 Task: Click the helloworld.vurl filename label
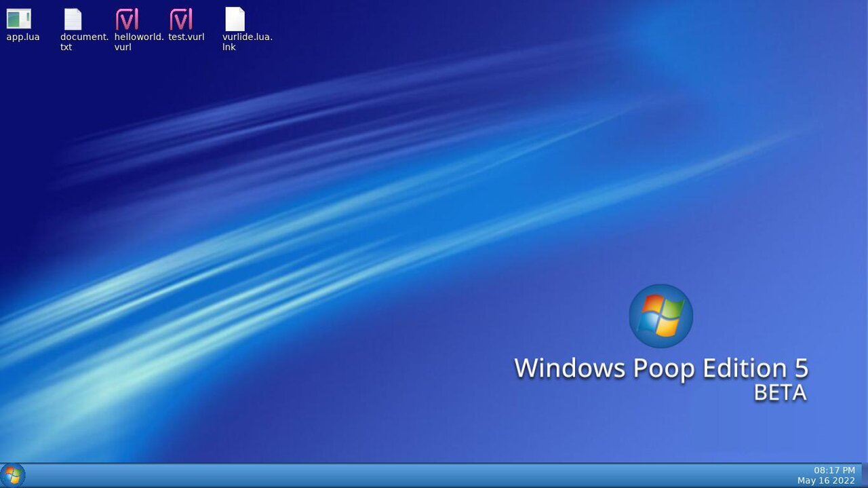139,42
